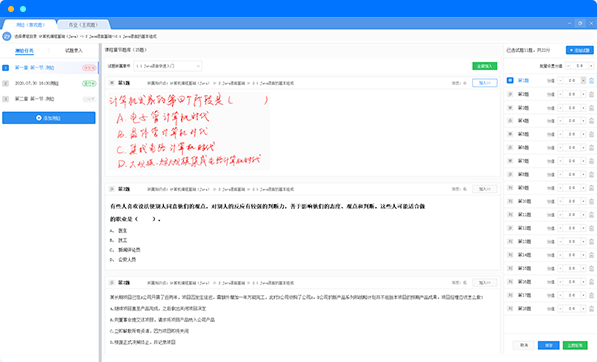597x362 pixels.
Task: Remove 第18题 with its trash icon
Action: (591, 308)
